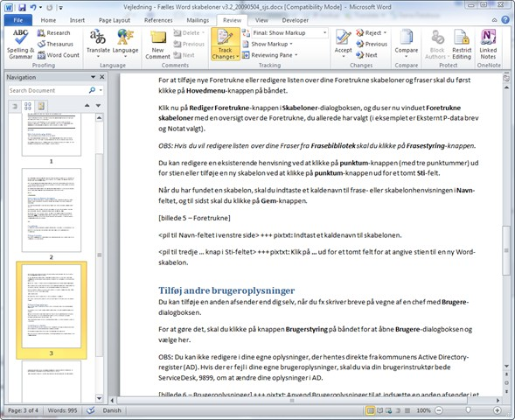Screen dimensions: 515x420
Task: Open Restrict Editing
Action: [462, 45]
